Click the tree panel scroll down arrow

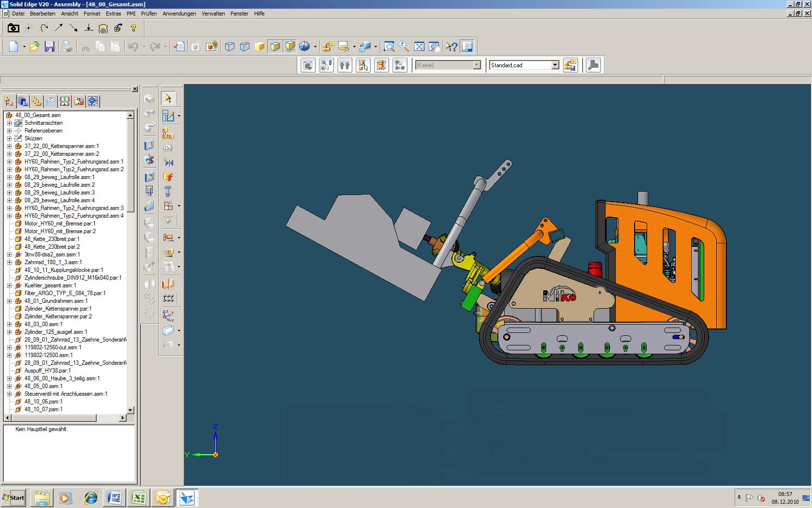coord(130,409)
